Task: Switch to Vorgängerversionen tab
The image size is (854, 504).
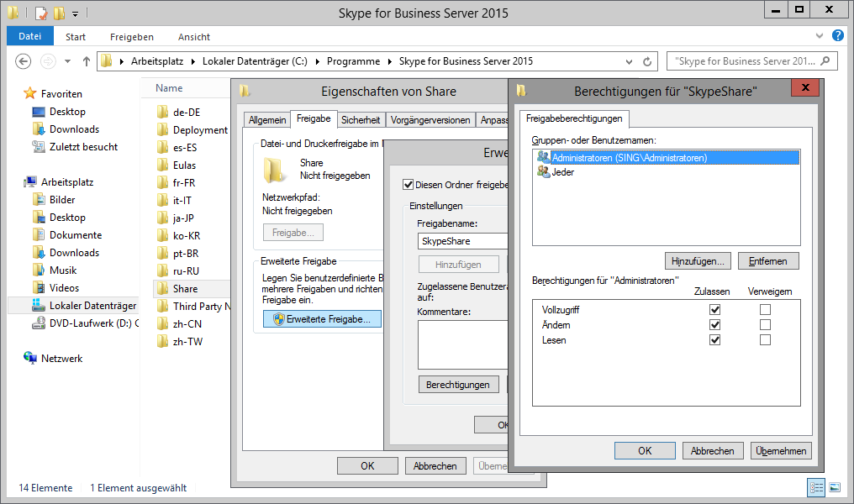Action: click(430, 120)
